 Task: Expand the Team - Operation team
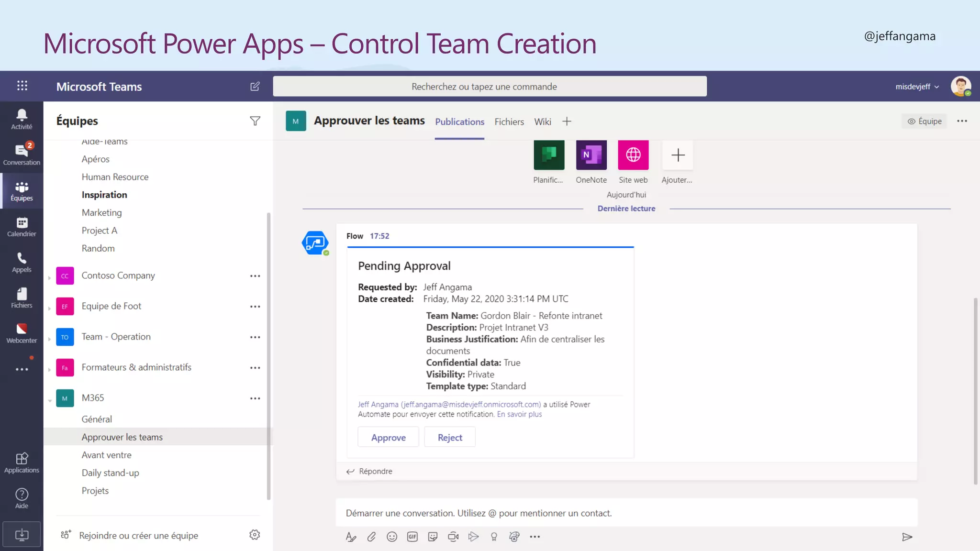click(50, 338)
